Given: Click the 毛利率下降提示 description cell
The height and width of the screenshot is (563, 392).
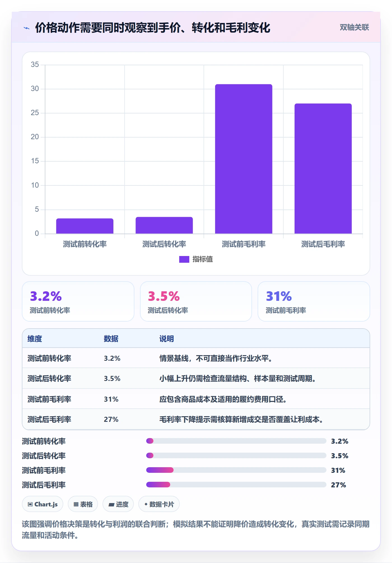Looking at the screenshot, I should (x=241, y=419).
